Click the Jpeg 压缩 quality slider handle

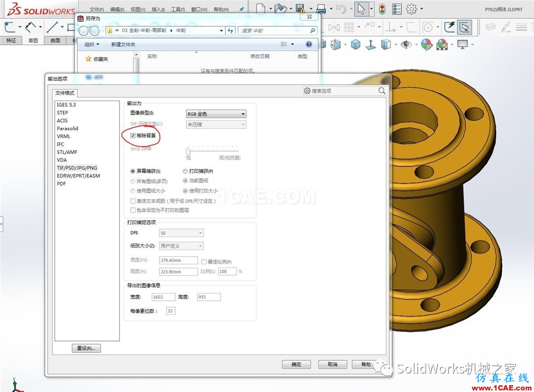[x=188, y=151]
